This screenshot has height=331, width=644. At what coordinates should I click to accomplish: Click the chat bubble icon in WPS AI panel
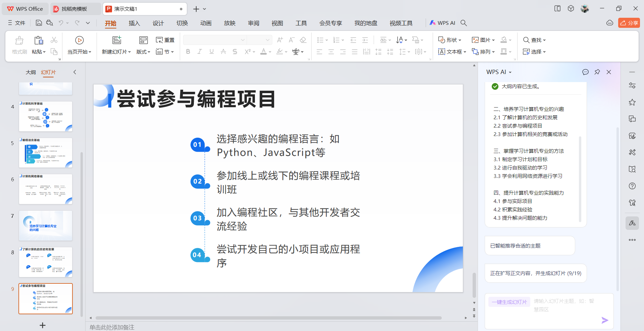coord(585,72)
